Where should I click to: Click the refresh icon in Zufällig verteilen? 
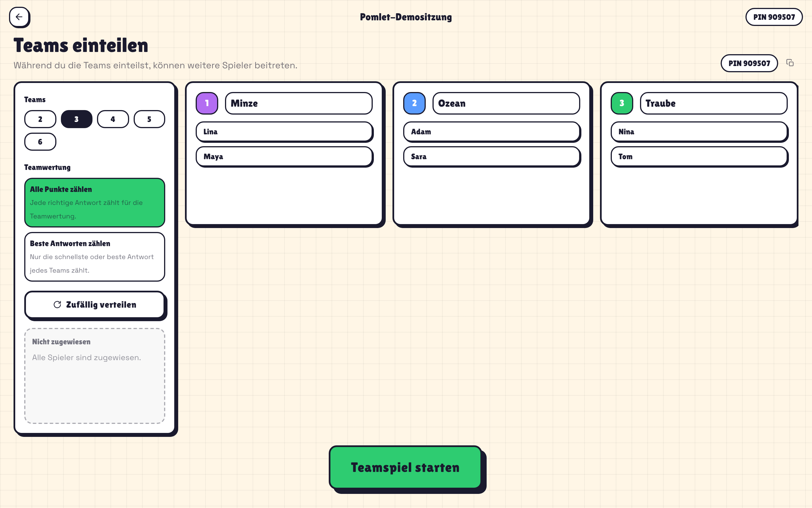click(58, 305)
